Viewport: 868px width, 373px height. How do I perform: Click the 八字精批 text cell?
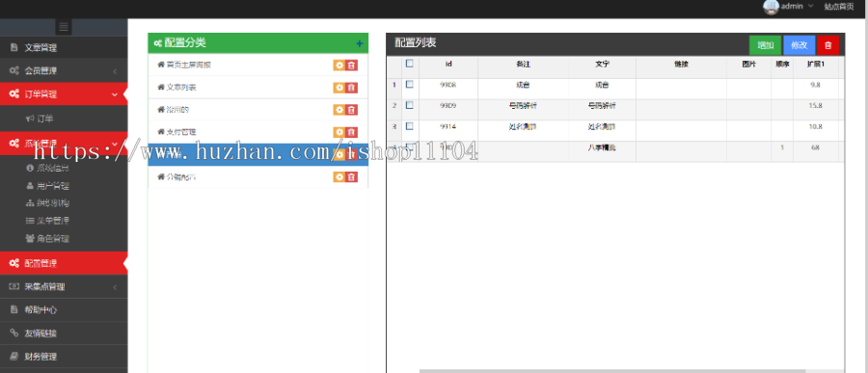tap(602, 148)
